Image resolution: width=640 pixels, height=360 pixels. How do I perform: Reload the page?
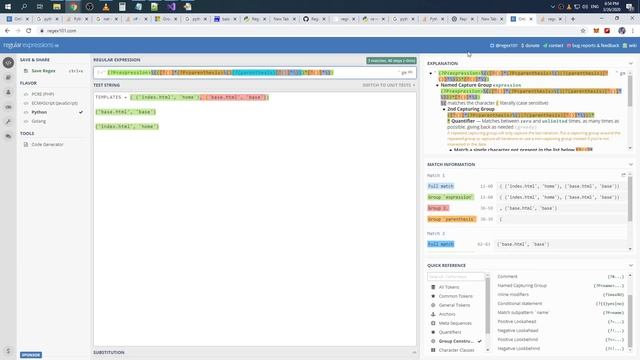tap(29, 31)
